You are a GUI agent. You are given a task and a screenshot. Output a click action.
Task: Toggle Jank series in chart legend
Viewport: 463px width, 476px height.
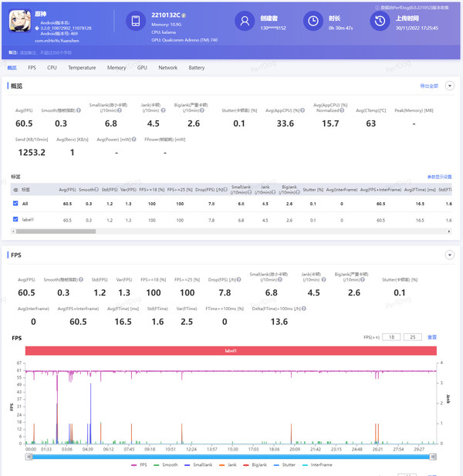click(x=228, y=464)
